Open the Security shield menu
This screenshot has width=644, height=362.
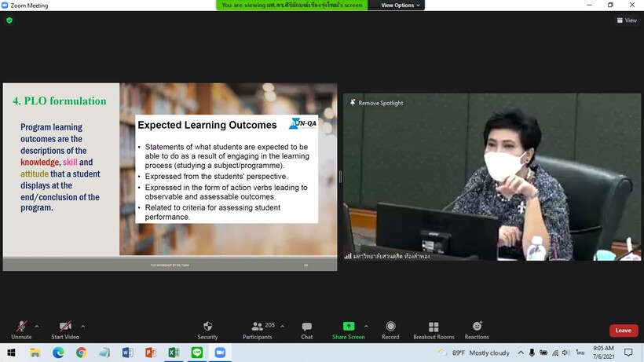(x=207, y=329)
